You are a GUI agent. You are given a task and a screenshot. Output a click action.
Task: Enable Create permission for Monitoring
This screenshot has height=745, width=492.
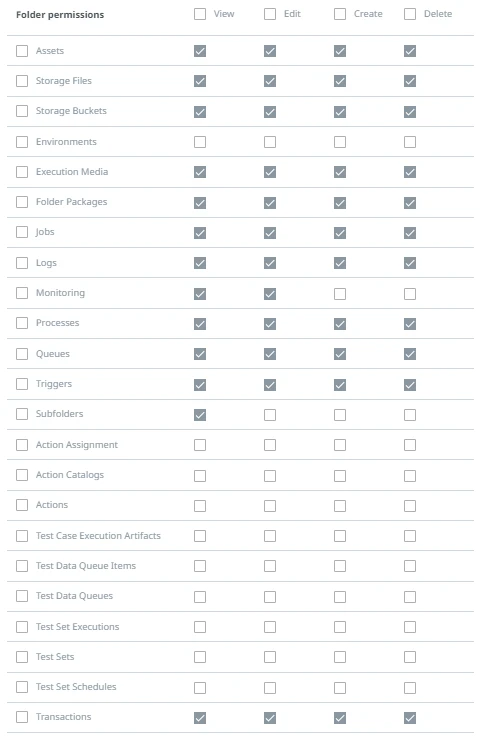click(x=340, y=294)
